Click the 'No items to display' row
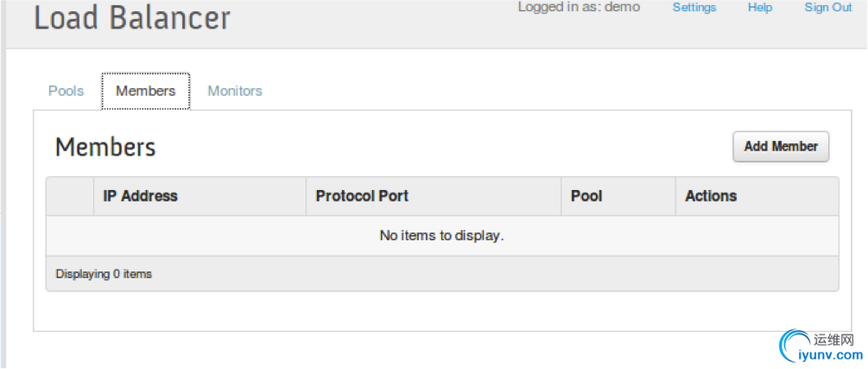The image size is (868, 369). pos(441,235)
